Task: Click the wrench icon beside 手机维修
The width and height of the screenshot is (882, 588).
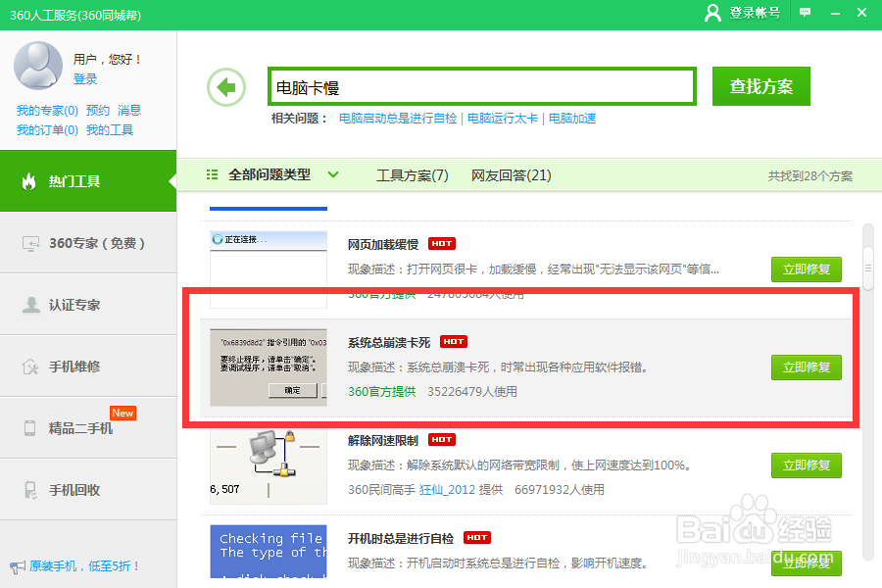Action: tap(29, 367)
